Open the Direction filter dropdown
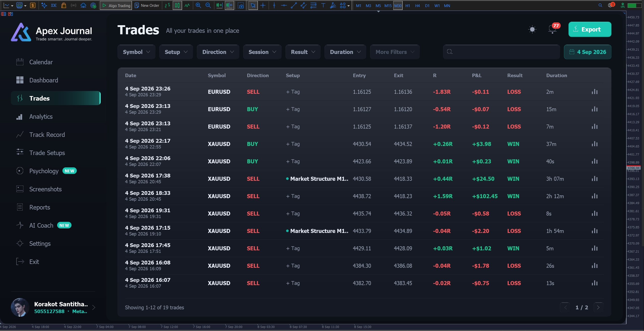 tap(218, 52)
